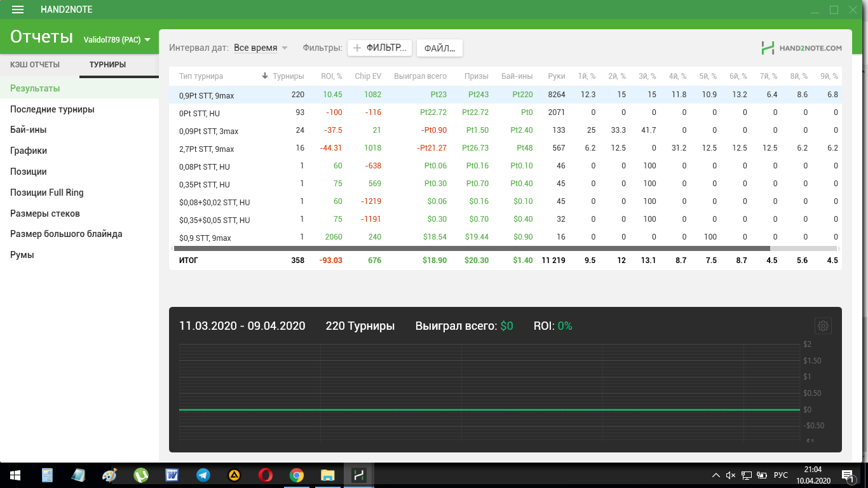Click the Hand2Note.com logo

click(802, 48)
